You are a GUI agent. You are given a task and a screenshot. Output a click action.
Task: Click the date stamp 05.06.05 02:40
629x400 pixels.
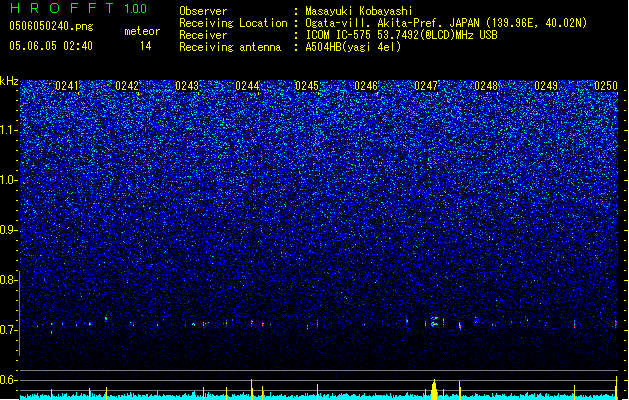(x=51, y=46)
